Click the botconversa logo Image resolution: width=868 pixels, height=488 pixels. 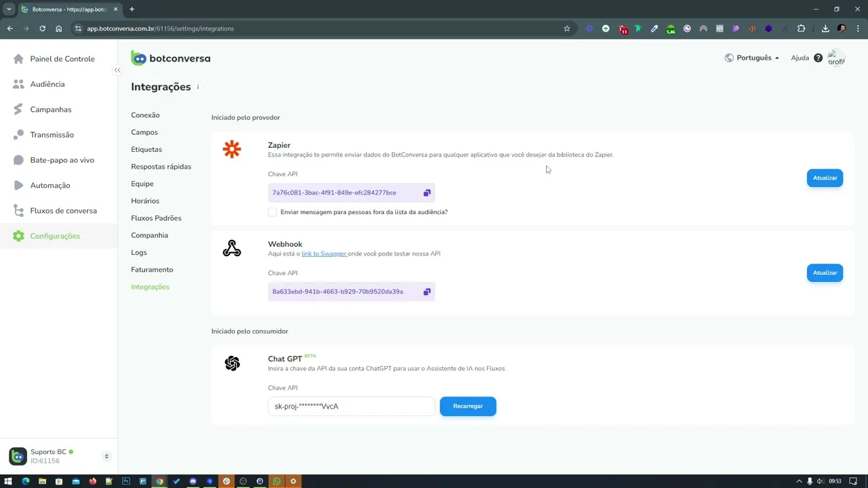171,58
